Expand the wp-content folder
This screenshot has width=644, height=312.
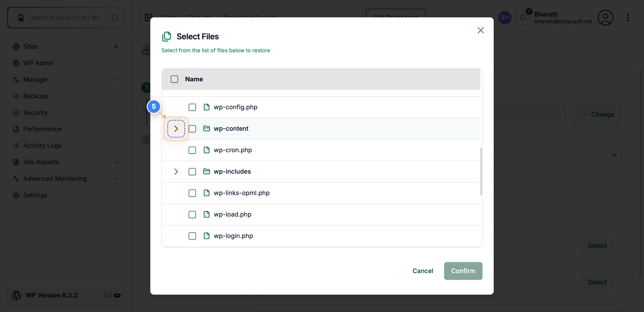[x=176, y=129]
